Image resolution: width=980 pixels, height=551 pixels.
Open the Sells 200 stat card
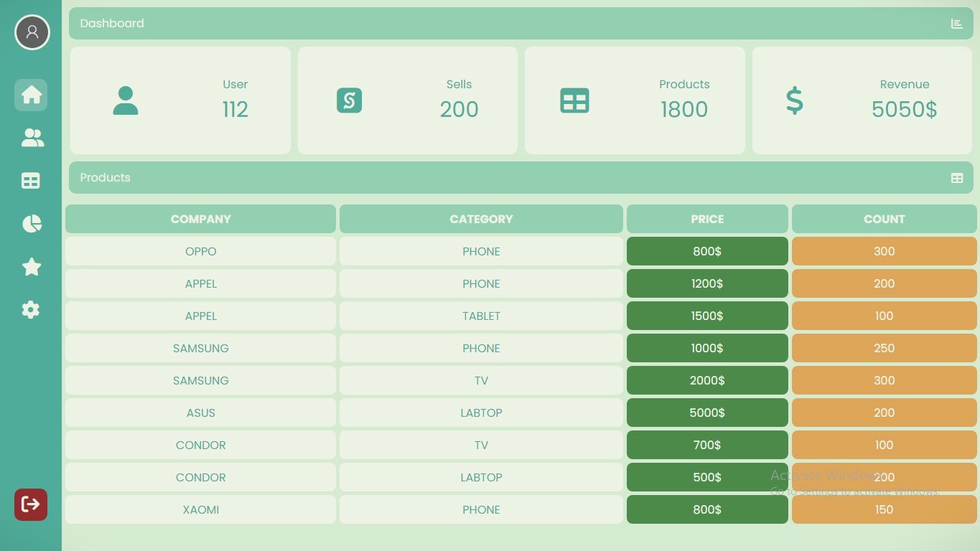point(407,100)
